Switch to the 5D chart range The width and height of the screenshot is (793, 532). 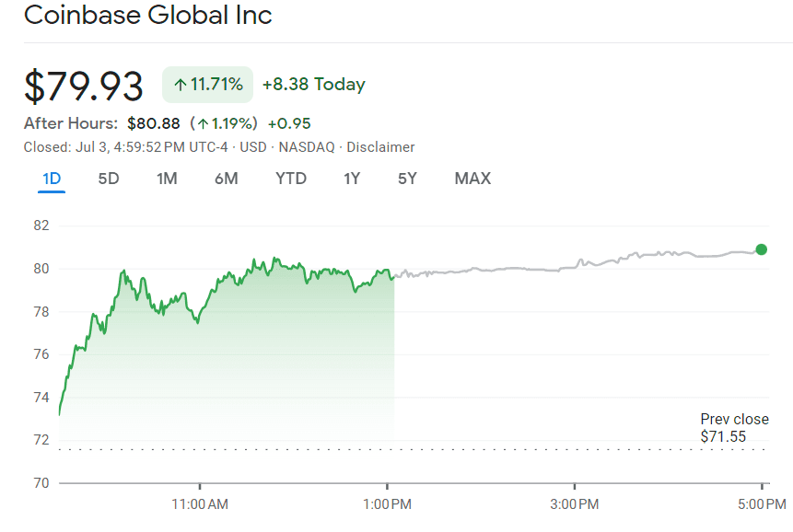109,179
